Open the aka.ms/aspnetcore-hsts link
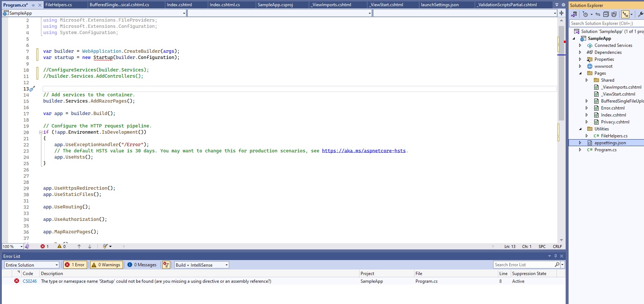The height and width of the screenshot is (304, 644). tap(364, 151)
